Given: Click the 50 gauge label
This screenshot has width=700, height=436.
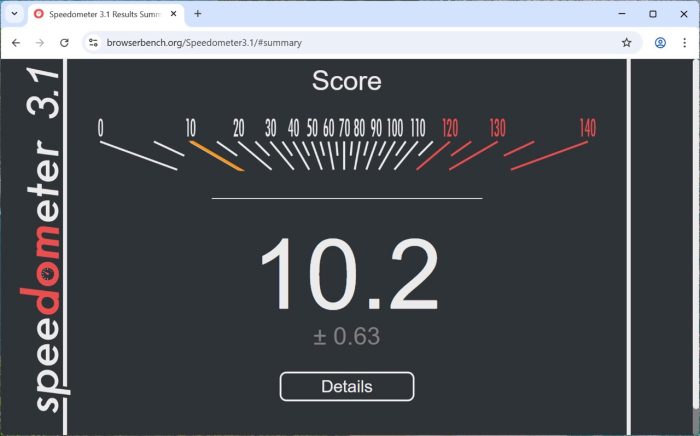Looking at the screenshot, I should coord(312,128).
